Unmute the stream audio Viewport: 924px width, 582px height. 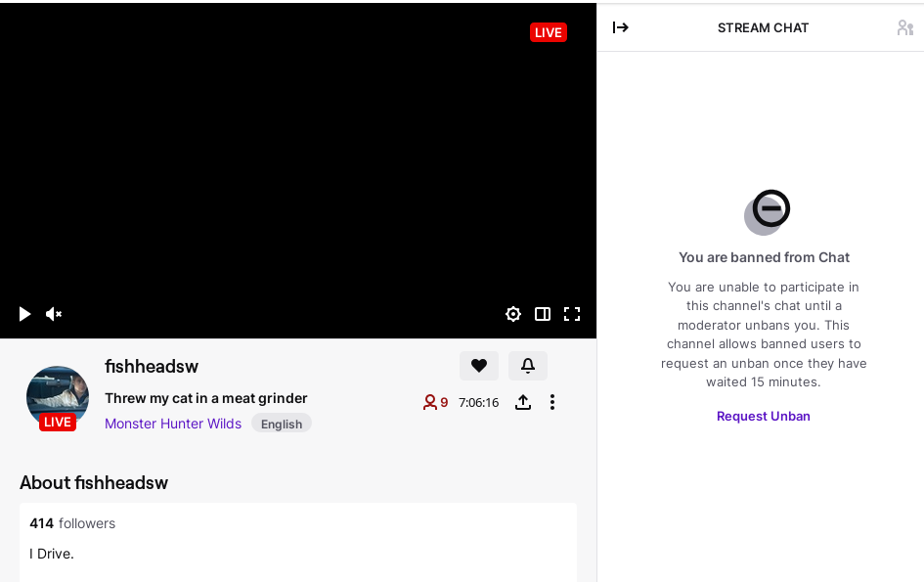[x=54, y=314]
